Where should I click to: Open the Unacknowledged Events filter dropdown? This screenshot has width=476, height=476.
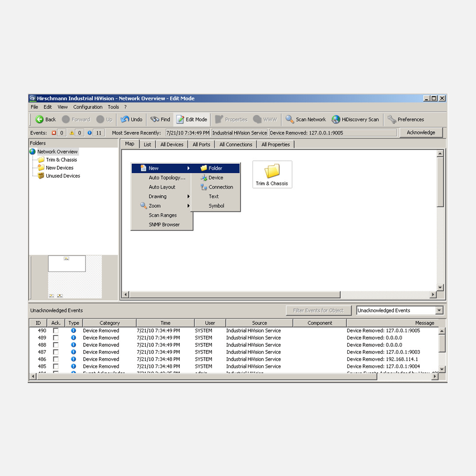click(x=439, y=311)
